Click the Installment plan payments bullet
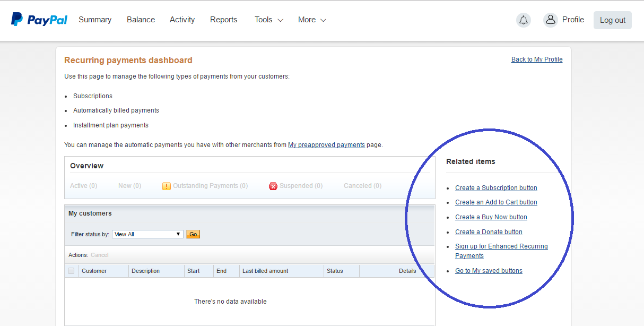This screenshot has height=326, width=644. 111,125
